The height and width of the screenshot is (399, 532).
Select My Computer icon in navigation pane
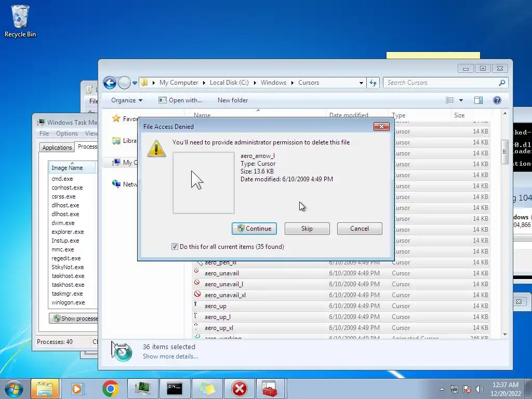pos(116,162)
